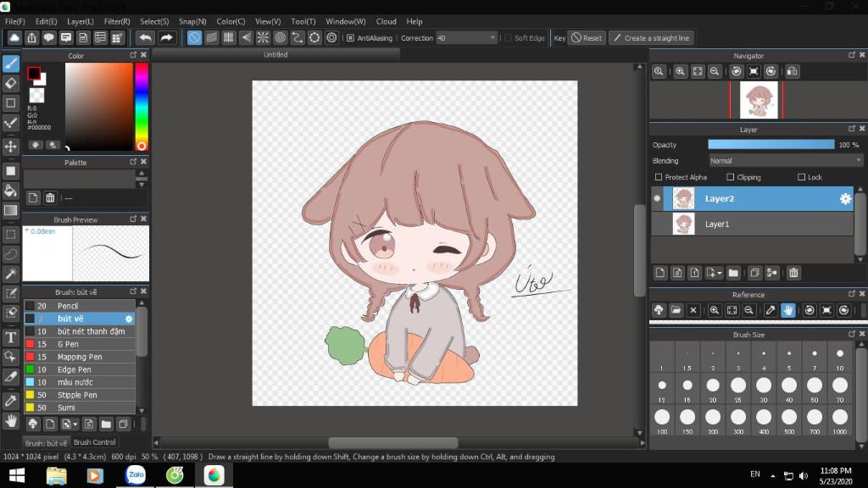The image size is (868, 488).
Task: Open Layer2 settings gear
Action: tap(845, 198)
